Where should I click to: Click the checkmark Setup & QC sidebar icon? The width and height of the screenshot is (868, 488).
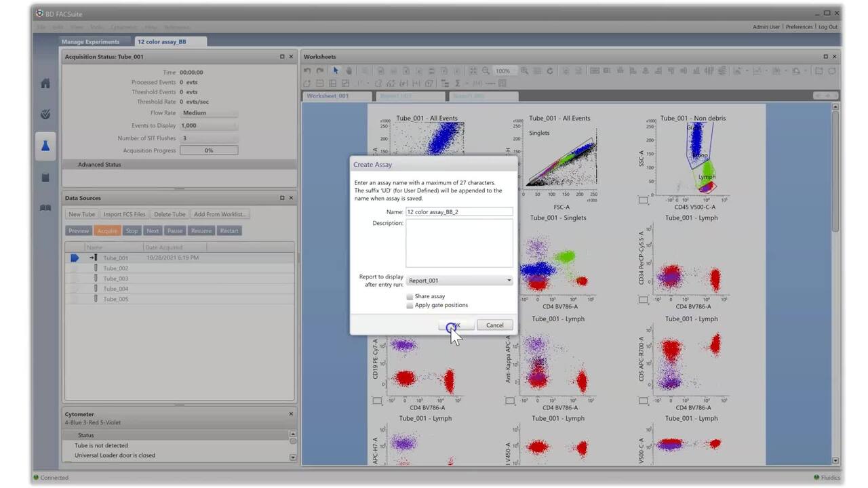tap(45, 115)
